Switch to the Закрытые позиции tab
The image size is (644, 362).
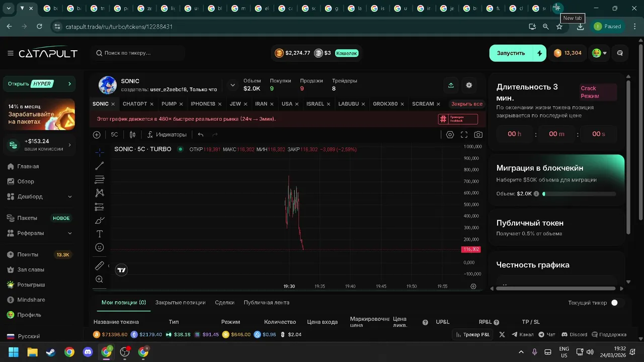click(180, 303)
